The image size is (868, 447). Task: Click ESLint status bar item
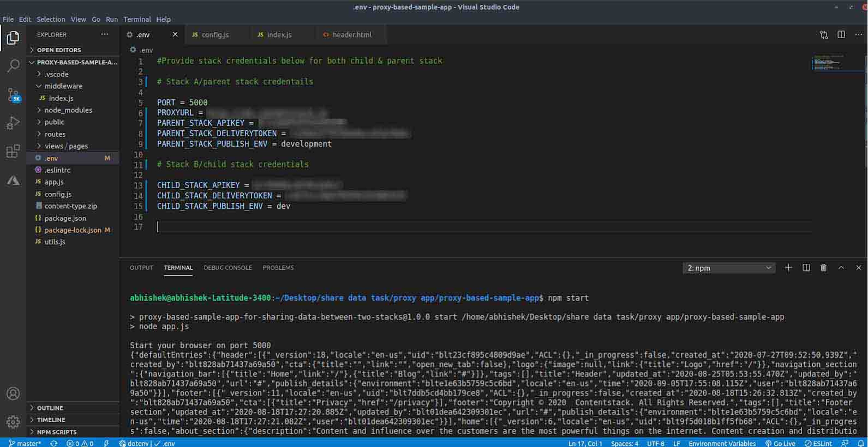(x=818, y=443)
